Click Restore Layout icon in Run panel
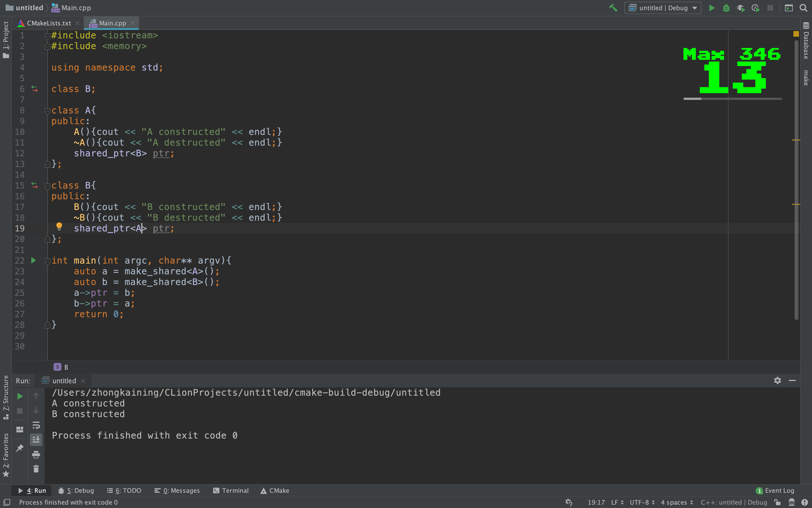The height and width of the screenshot is (508, 812). [x=20, y=429]
